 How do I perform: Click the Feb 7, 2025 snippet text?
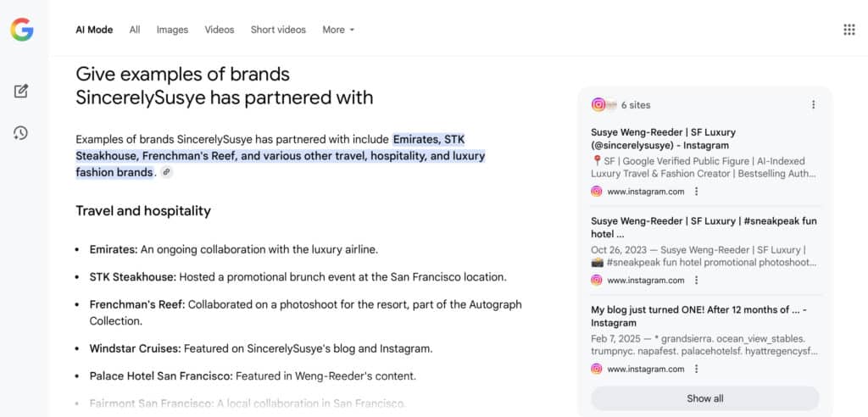click(704, 345)
